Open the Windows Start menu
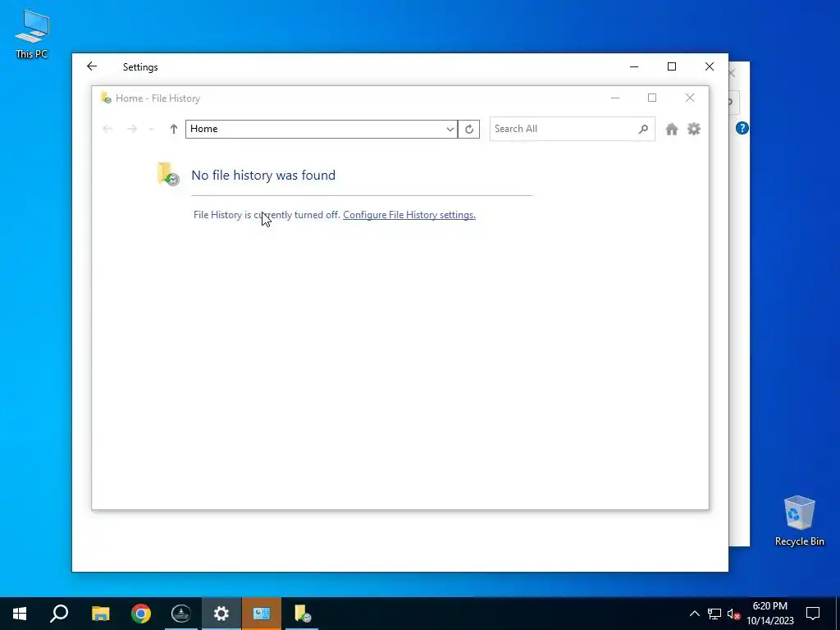 [x=20, y=614]
